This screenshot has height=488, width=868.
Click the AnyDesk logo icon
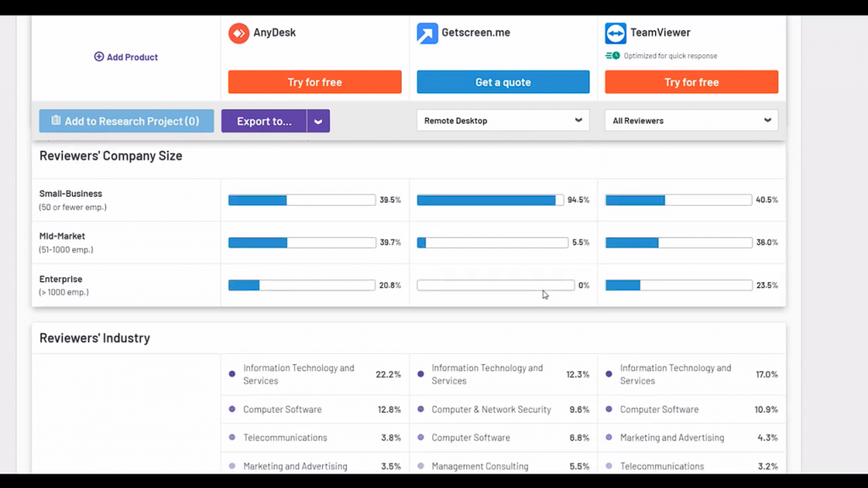pos(238,33)
